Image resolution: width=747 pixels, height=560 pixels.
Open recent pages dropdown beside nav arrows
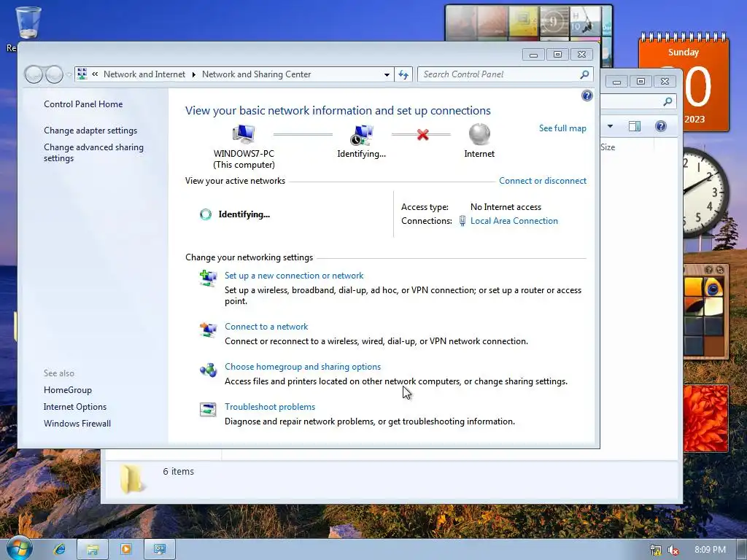69,75
